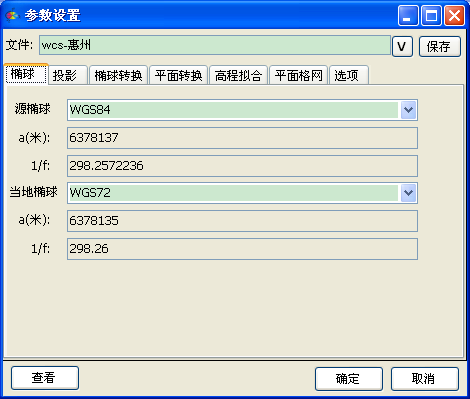The height and width of the screenshot is (399, 470).
Task: Click the 6378137 semi-major axis field
Action: pyautogui.click(x=242, y=138)
